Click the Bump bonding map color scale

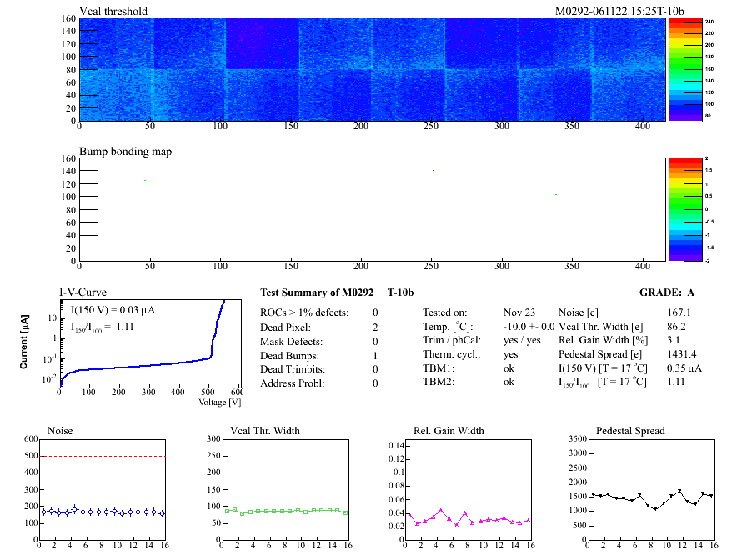click(x=684, y=208)
